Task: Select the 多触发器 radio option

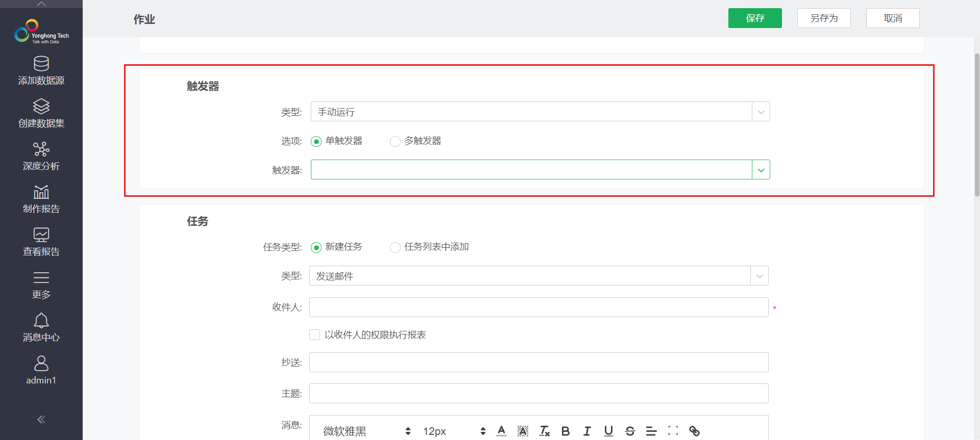Action: (395, 141)
